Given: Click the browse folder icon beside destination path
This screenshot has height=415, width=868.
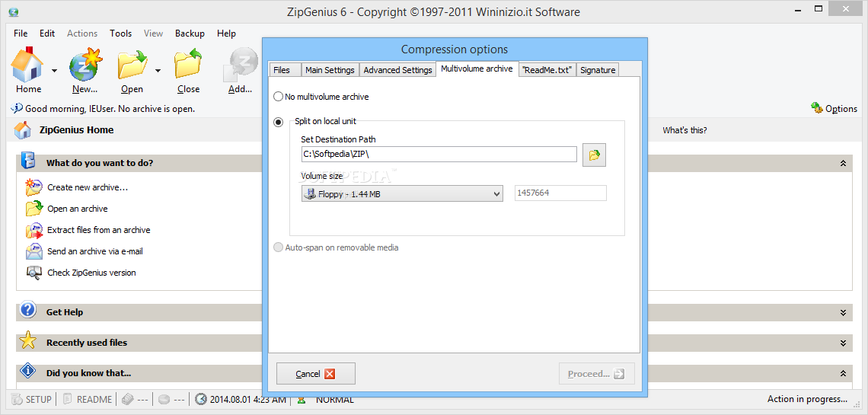Looking at the screenshot, I should [594, 155].
